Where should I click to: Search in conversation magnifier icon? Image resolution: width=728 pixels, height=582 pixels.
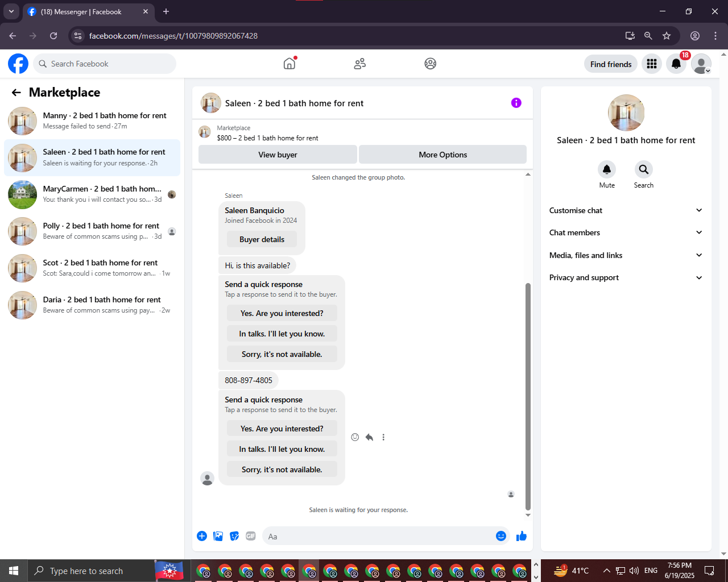pyautogui.click(x=644, y=169)
